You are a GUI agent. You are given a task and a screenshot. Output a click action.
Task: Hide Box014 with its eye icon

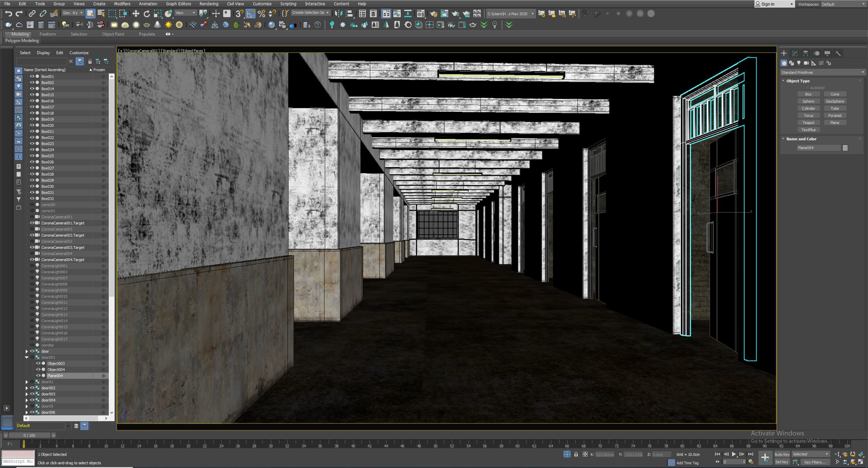tap(32, 89)
